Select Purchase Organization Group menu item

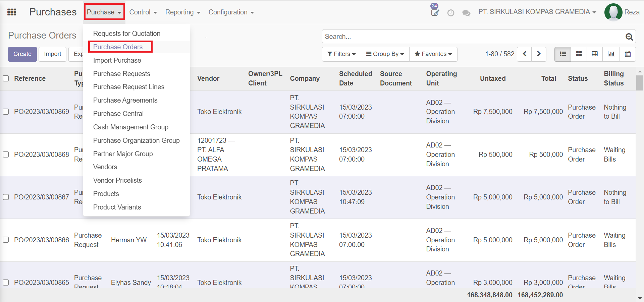(x=137, y=140)
